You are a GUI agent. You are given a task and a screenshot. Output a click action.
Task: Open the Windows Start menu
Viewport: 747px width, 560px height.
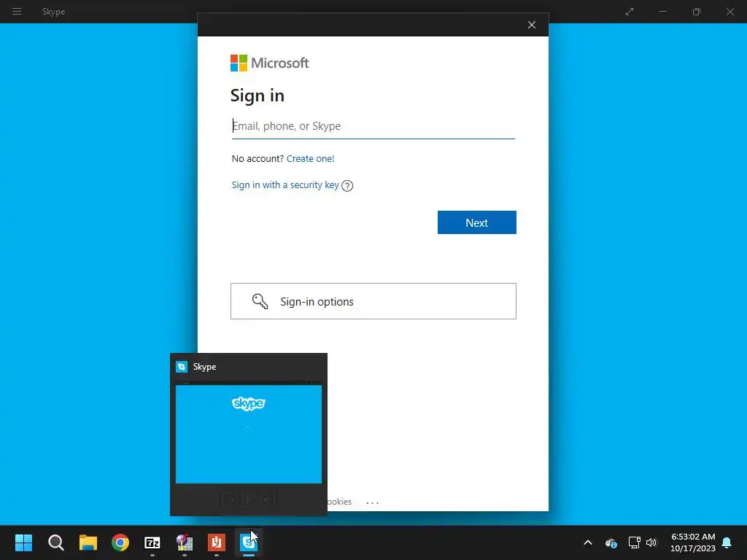(23, 542)
